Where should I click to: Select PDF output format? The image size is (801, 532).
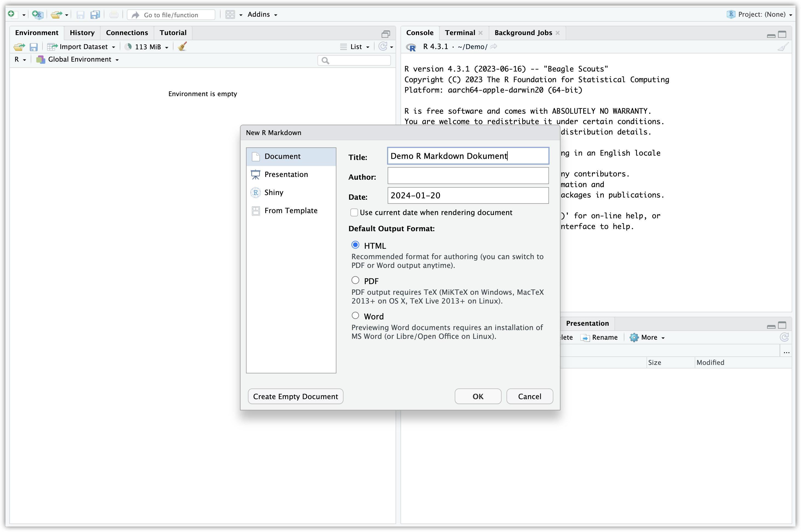click(355, 280)
